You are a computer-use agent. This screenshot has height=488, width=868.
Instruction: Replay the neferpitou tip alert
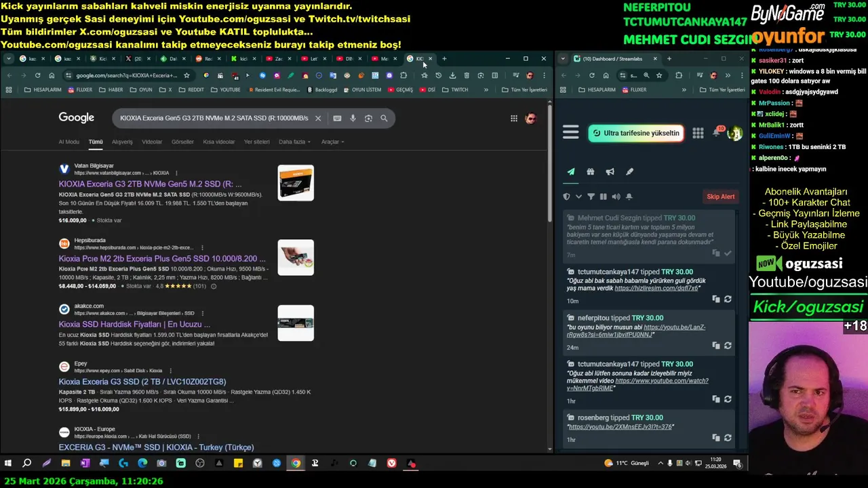pos(728,346)
